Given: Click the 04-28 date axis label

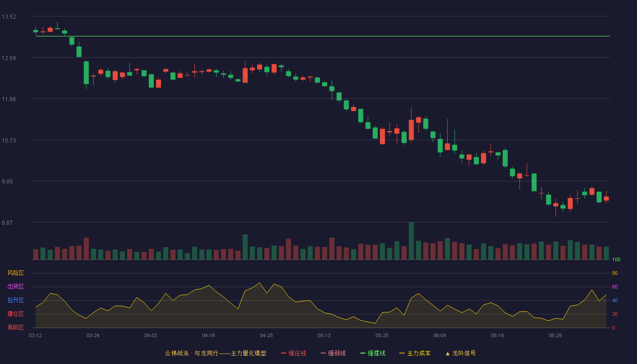Looking at the screenshot, I should pos(266,335).
